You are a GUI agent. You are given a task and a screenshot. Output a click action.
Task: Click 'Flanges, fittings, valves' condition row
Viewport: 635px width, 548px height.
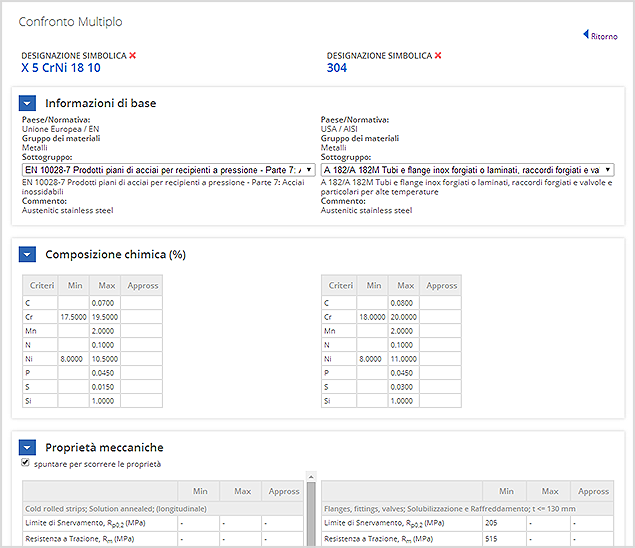467,509
